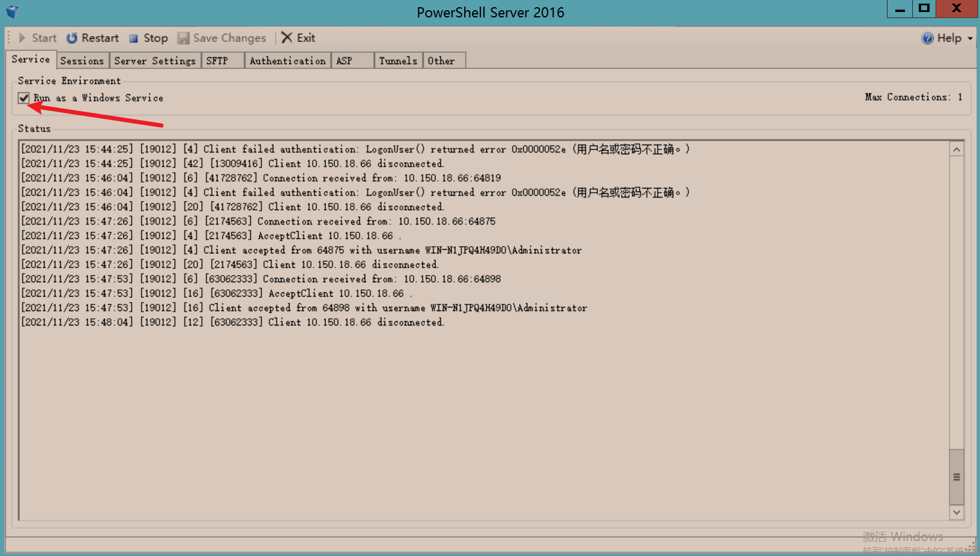The height and width of the screenshot is (556, 980).
Task: Click log line [41728762] Client disconnected at 15:46:04
Action: click(x=232, y=207)
